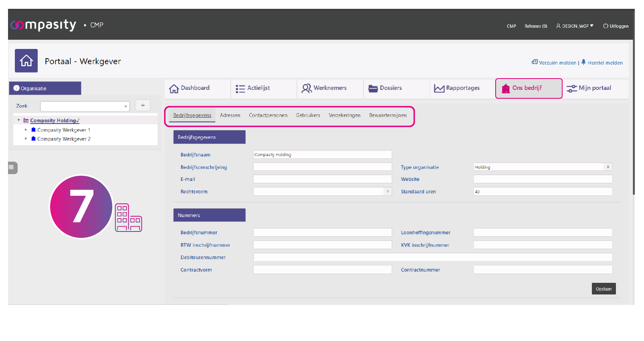644x341 pixels.
Task: Click the home icon beside Portaal - Werkgever
Action: pos(26,61)
